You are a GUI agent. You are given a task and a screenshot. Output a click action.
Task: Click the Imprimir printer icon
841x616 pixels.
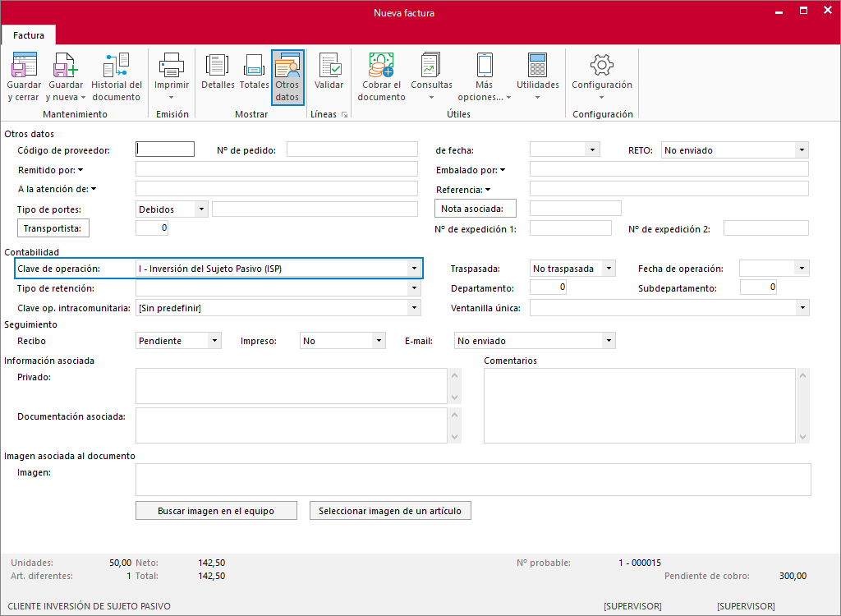click(172, 65)
